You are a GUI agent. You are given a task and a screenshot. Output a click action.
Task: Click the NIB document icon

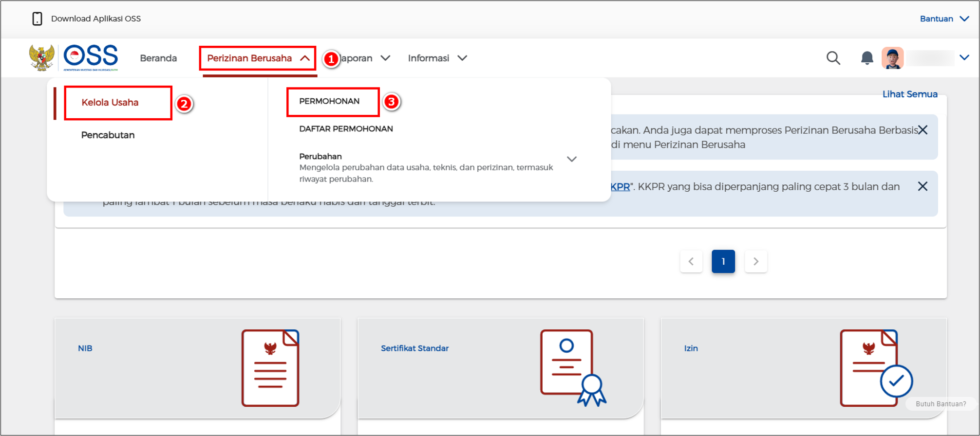point(270,368)
